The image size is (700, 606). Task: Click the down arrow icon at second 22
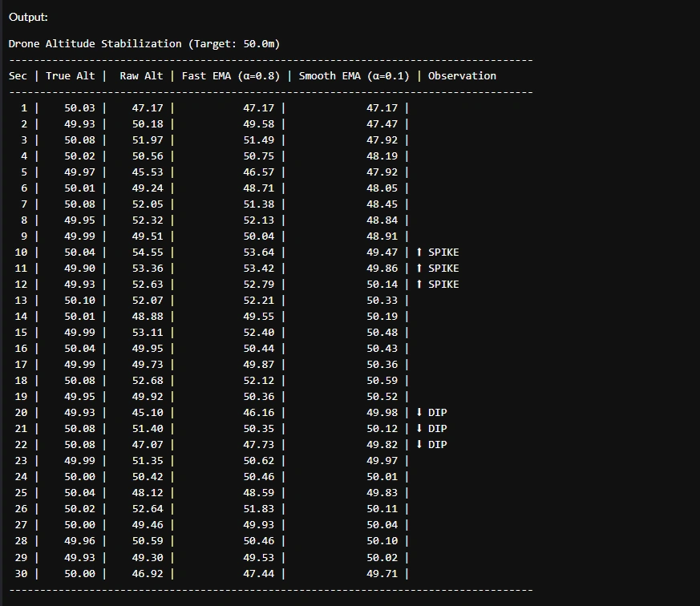tap(419, 444)
